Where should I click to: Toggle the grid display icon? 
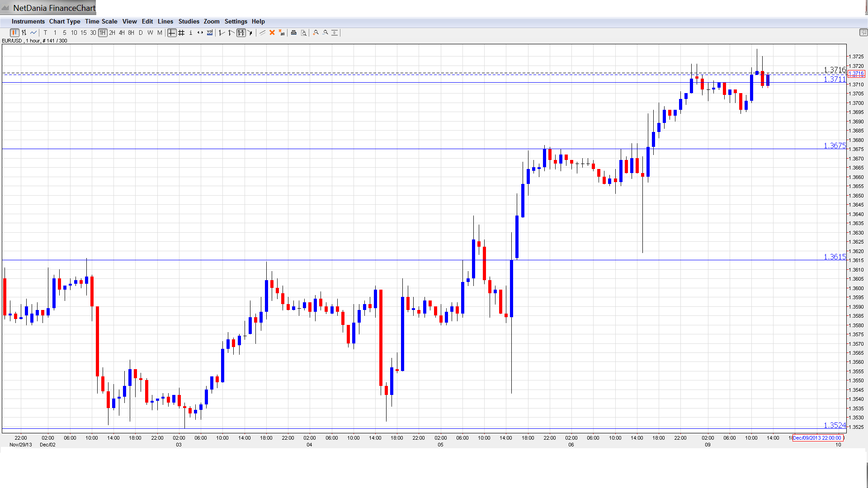coord(181,33)
